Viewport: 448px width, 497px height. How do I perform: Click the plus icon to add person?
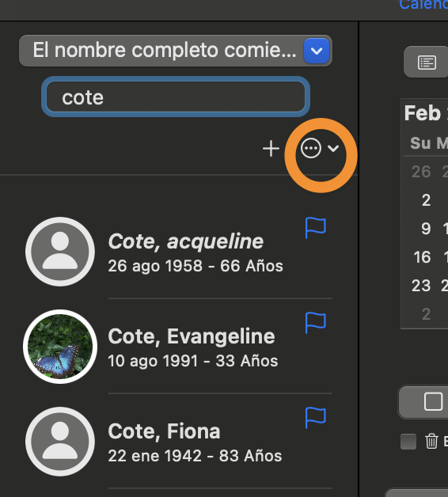point(271,149)
